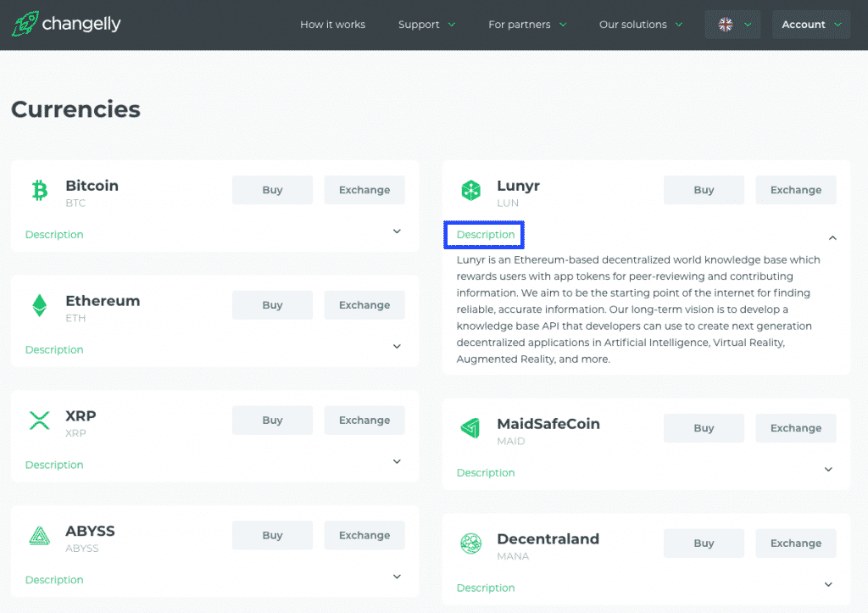Click the Ethereum diamond icon
868x613 pixels.
39,305
